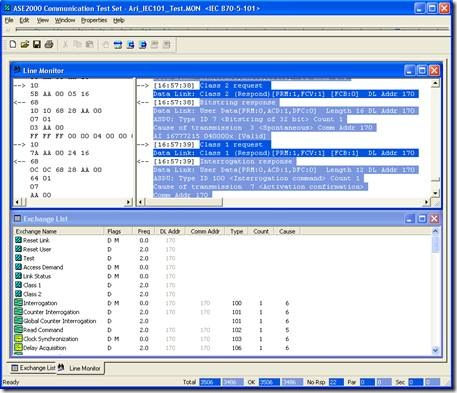Save capture with the floppy disk icon
The image size is (457, 393).
37,44
